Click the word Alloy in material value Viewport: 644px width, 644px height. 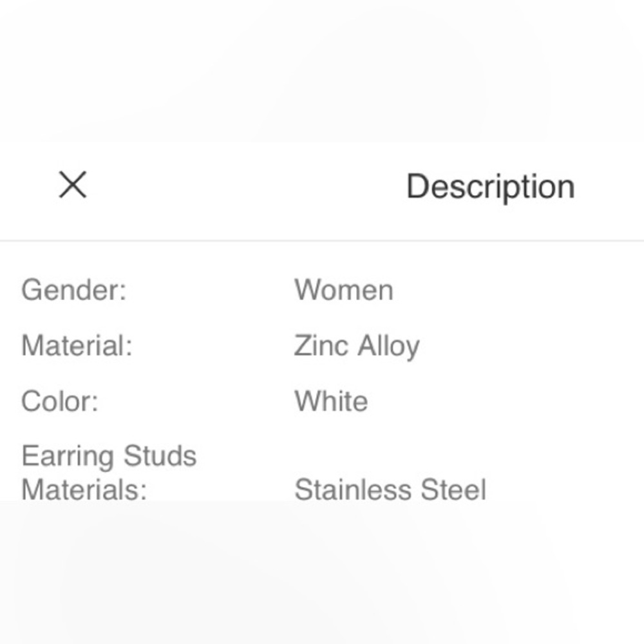388,347
